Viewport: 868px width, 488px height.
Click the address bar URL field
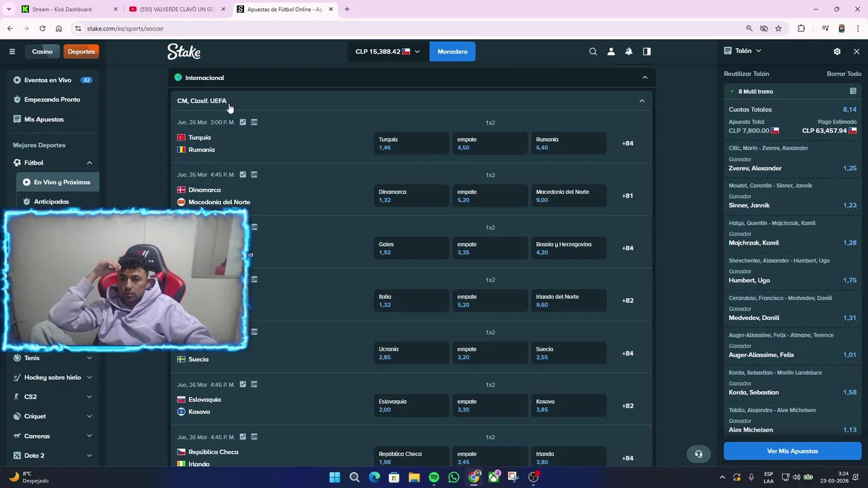pyautogui.click(x=407, y=28)
